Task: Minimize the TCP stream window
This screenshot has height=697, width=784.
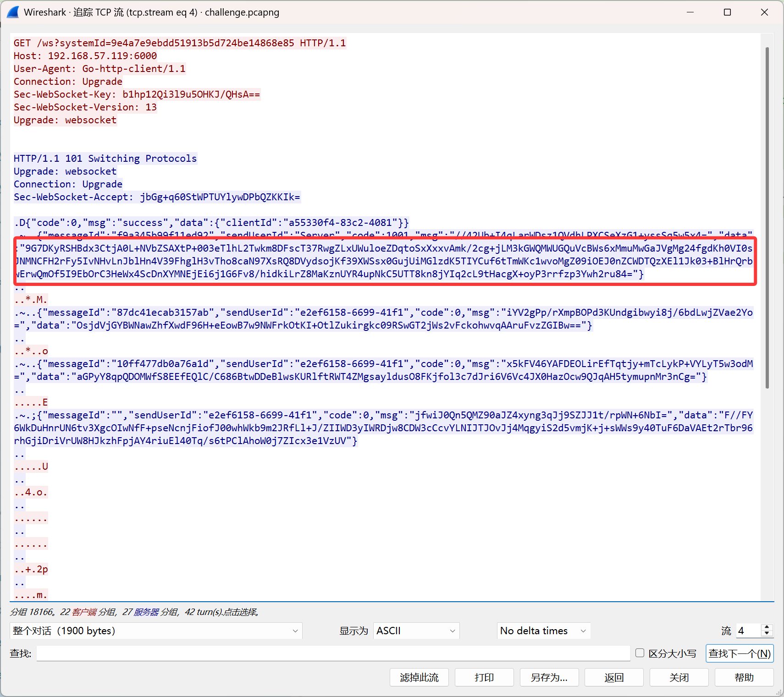Action: point(690,12)
